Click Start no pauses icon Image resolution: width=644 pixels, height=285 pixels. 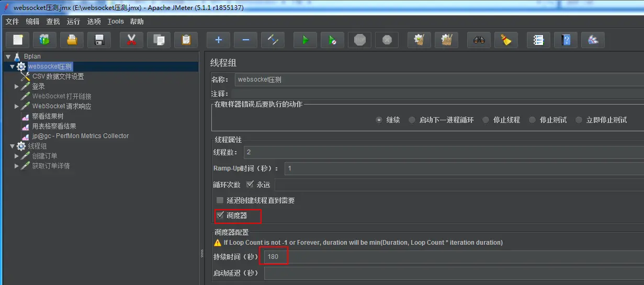pos(332,40)
